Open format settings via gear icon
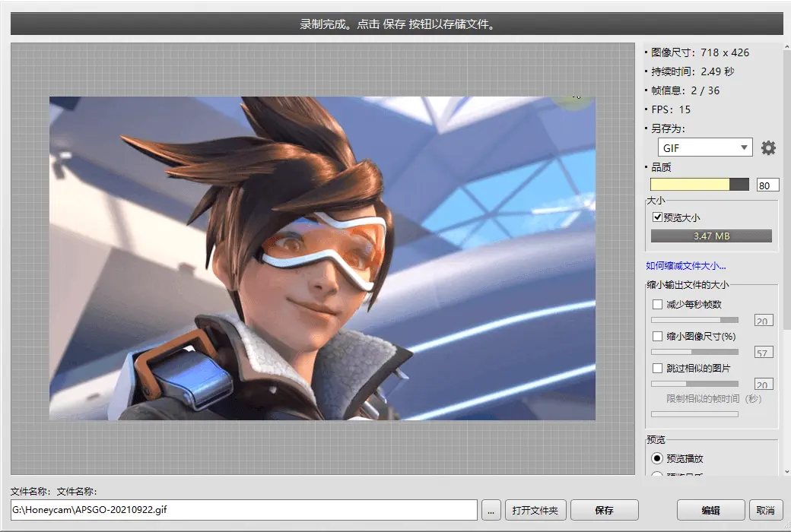The width and height of the screenshot is (791, 532). click(x=767, y=147)
